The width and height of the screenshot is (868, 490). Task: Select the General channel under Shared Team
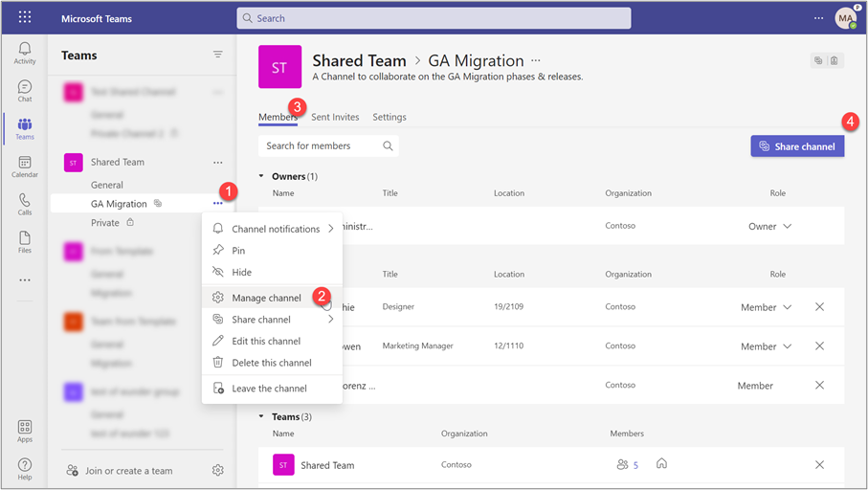click(x=107, y=185)
